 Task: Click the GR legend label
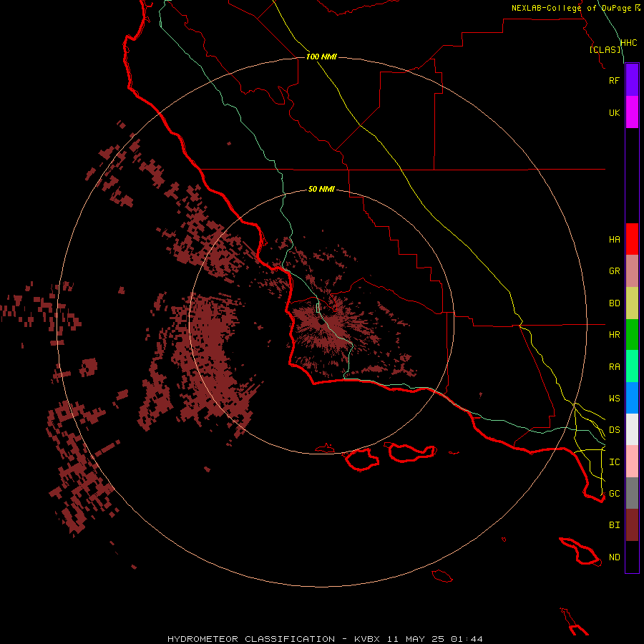(614, 271)
